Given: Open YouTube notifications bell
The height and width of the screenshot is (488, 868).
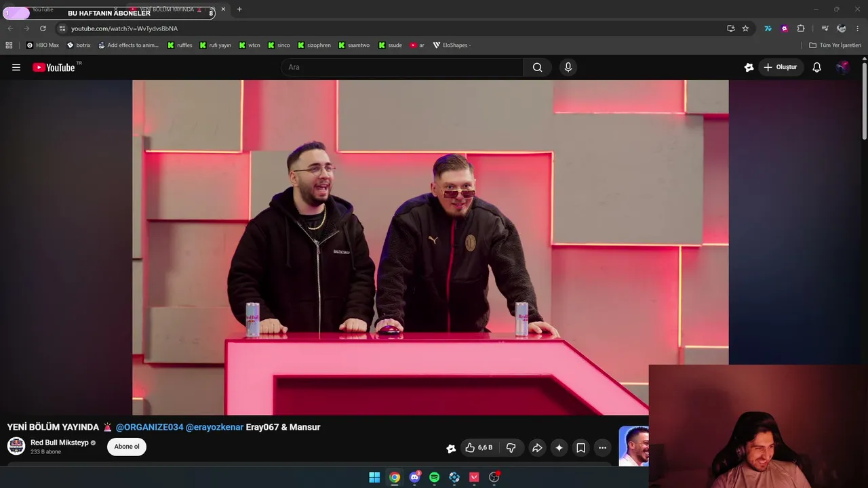Looking at the screenshot, I should (816, 67).
